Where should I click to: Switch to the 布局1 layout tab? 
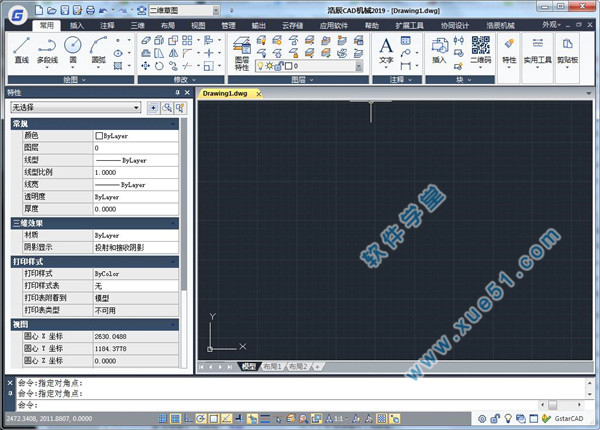pyautogui.click(x=271, y=367)
